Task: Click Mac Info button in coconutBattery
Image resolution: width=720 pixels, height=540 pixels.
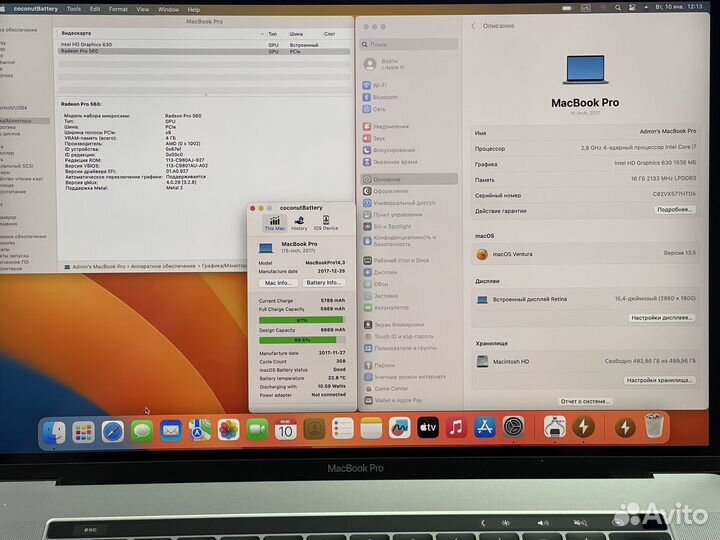Action: [278, 283]
